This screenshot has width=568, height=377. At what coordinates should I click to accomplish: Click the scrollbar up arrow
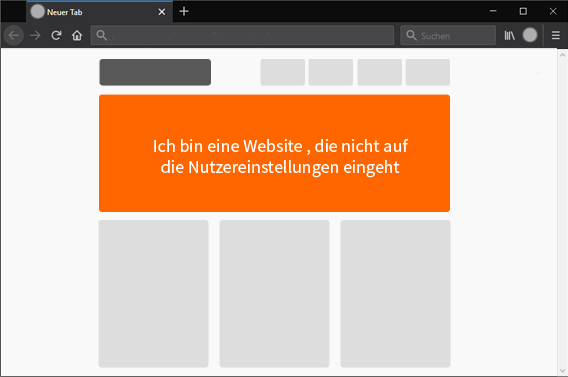[x=562, y=55]
